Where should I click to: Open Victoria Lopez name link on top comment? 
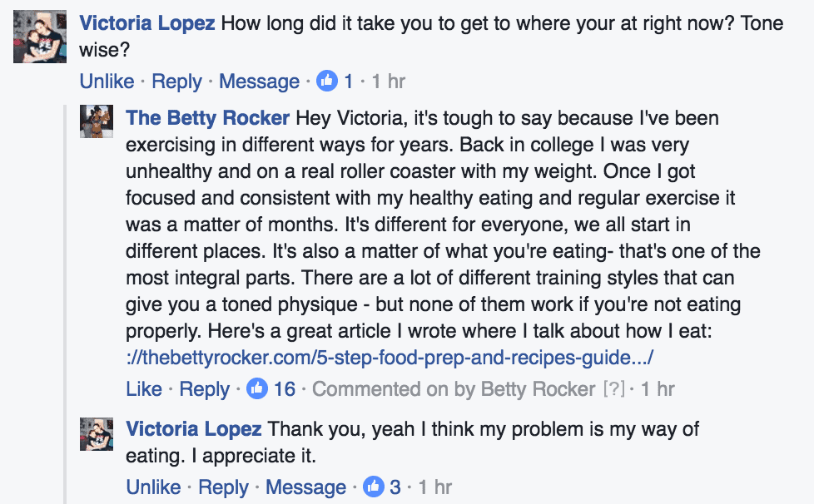click(x=147, y=22)
